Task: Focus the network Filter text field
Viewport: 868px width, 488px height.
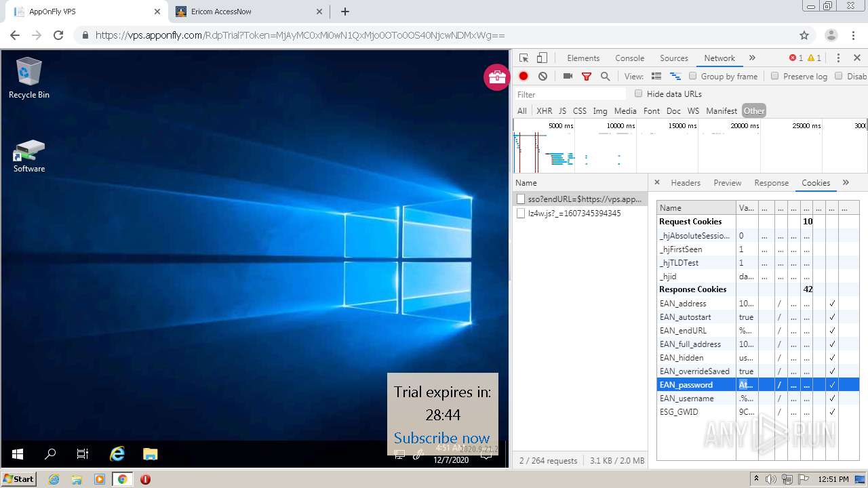Action: click(x=571, y=94)
